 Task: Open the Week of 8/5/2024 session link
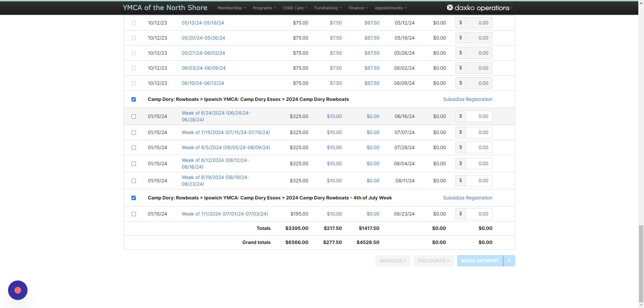[x=226, y=147]
